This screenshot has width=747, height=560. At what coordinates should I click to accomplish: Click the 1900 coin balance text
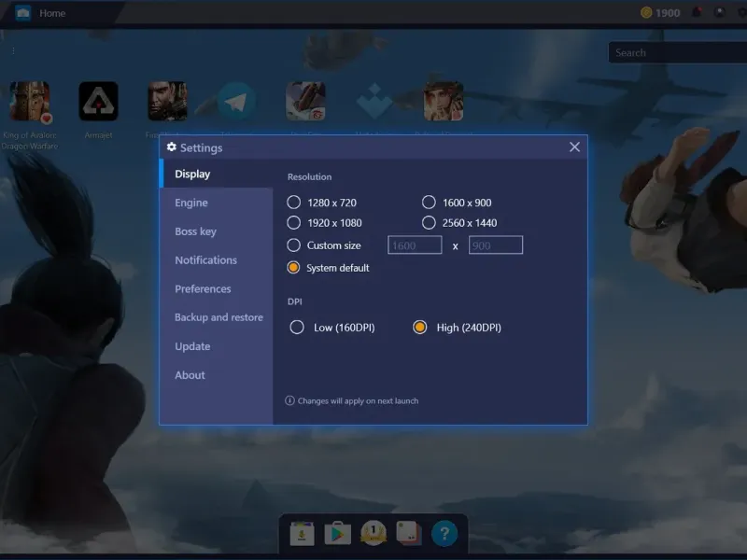pos(668,13)
